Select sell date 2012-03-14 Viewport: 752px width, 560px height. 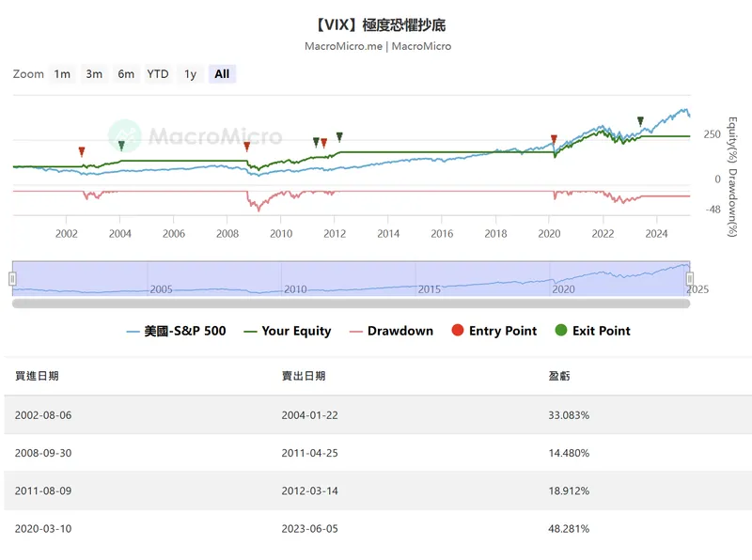point(310,491)
